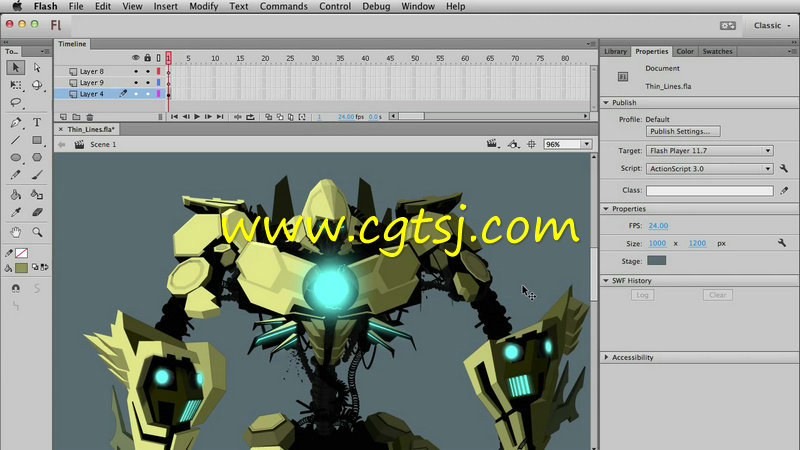The image size is (800, 450).
Task: Open the Control menu
Action: 335,7
